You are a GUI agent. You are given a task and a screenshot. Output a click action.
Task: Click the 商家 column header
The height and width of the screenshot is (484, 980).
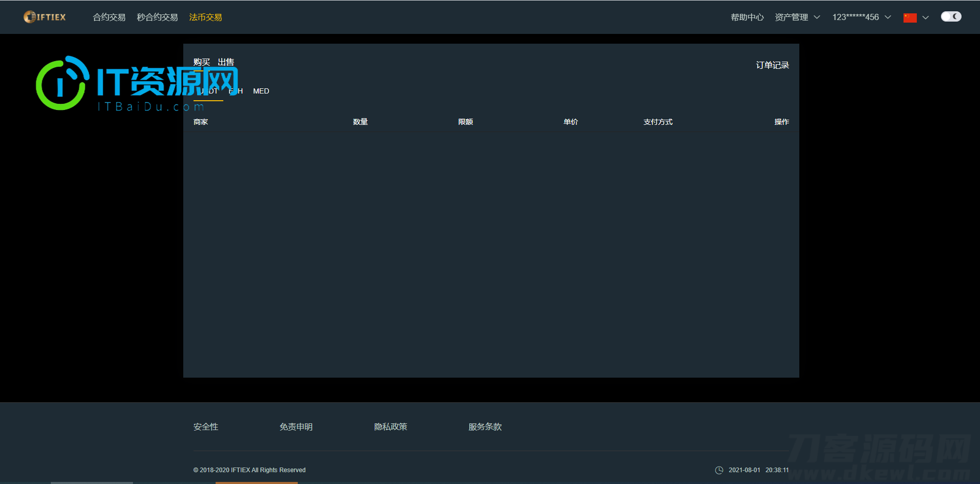pos(201,122)
